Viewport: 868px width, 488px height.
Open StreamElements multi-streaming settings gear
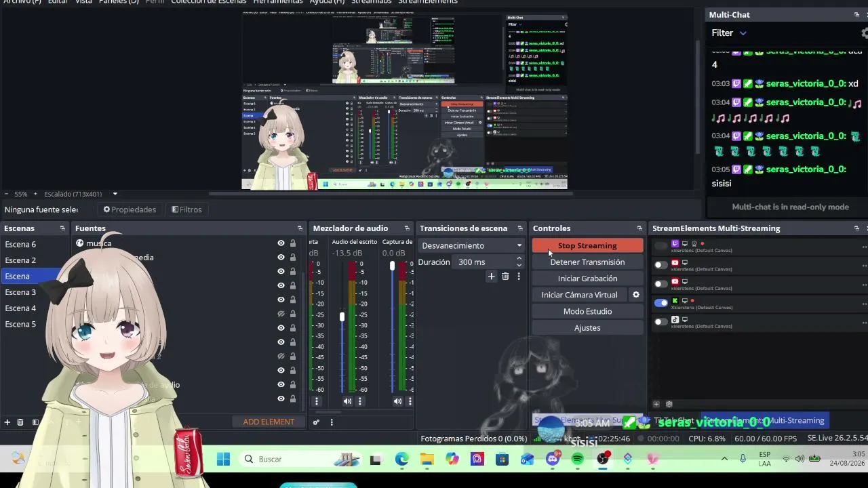[x=669, y=405]
